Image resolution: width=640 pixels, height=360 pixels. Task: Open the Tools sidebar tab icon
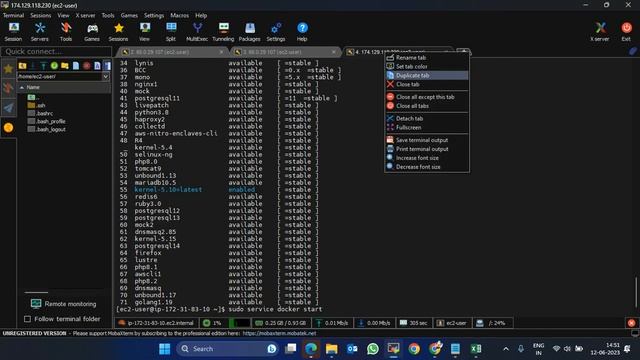pos(8,88)
